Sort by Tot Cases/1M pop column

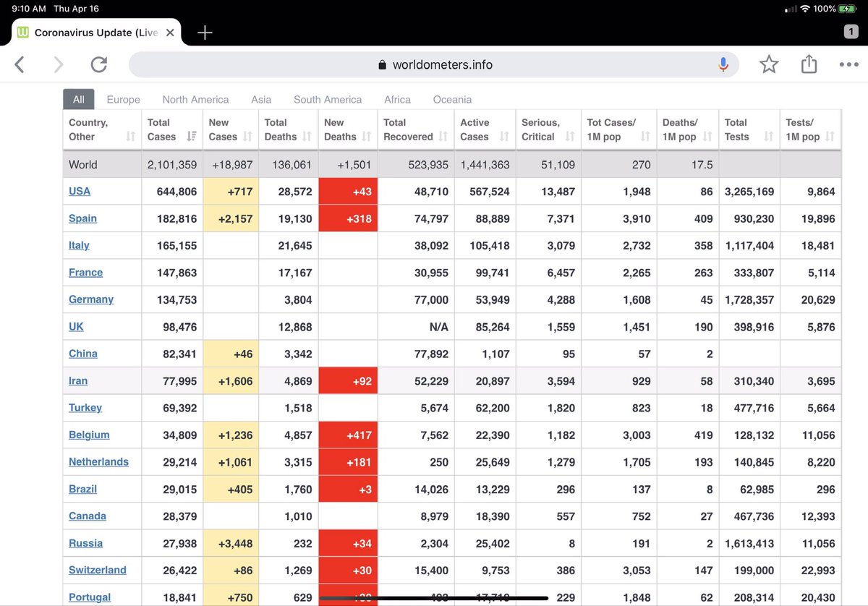(619, 129)
